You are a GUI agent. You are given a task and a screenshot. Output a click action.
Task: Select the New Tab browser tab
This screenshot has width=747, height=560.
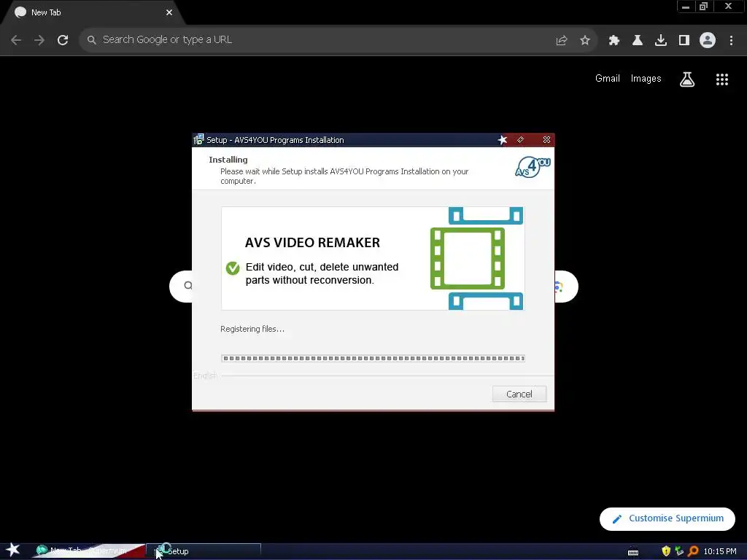click(x=92, y=12)
